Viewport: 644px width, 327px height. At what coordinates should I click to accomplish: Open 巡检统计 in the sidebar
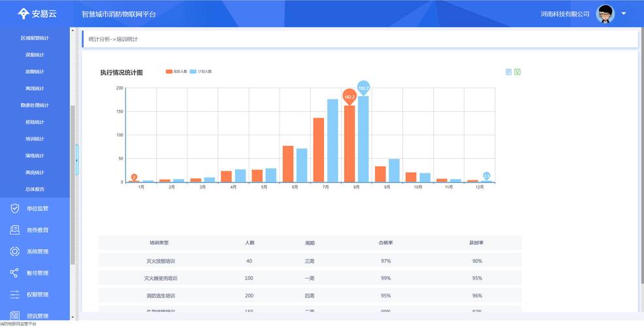(x=35, y=122)
